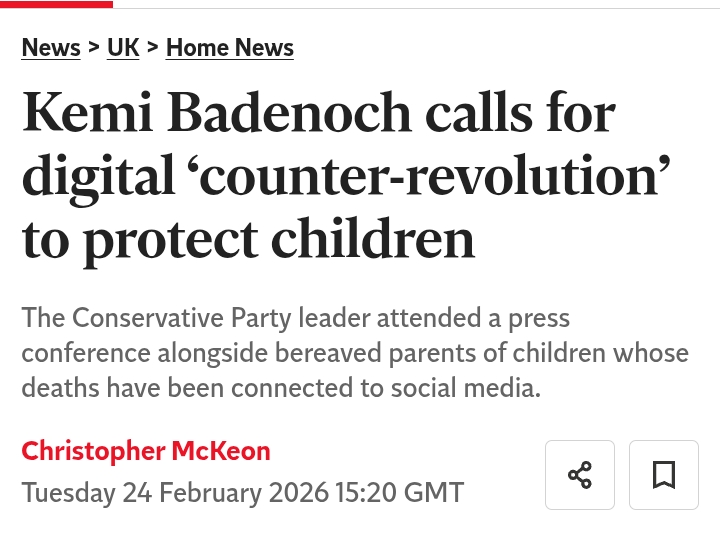Click 'social media' in the summary text
This screenshot has height=541, width=720.
pos(473,388)
